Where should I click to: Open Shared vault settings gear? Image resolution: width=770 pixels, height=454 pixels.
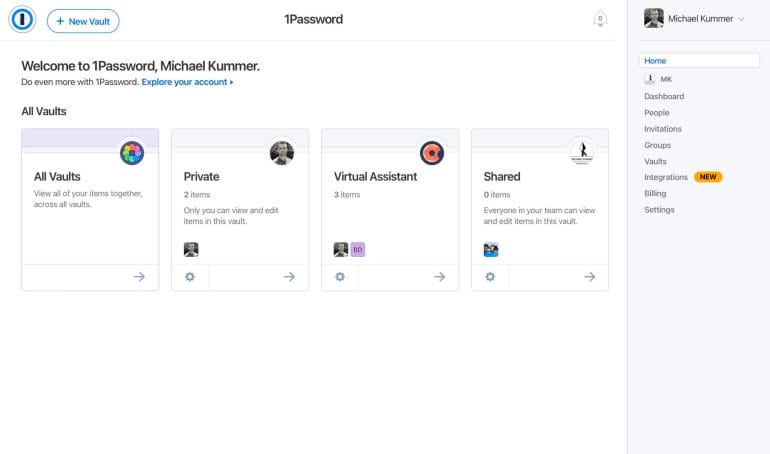pyautogui.click(x=490, y=277)
